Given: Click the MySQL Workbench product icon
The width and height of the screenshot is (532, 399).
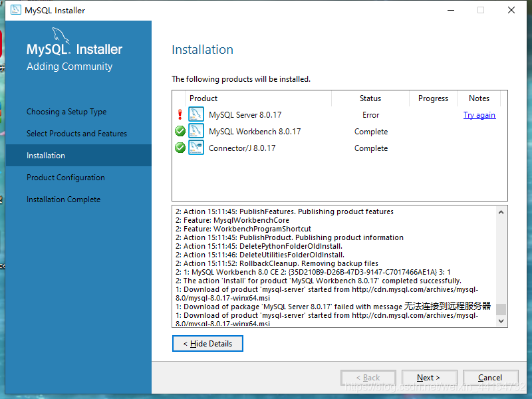Looking at the screenshot, I should click(x=196, y=131).
